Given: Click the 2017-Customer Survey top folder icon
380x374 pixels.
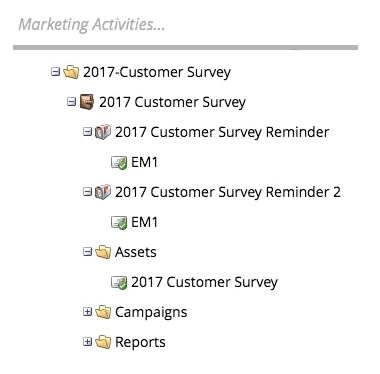Looking at the screenshot, I should (x=71, y=72).
